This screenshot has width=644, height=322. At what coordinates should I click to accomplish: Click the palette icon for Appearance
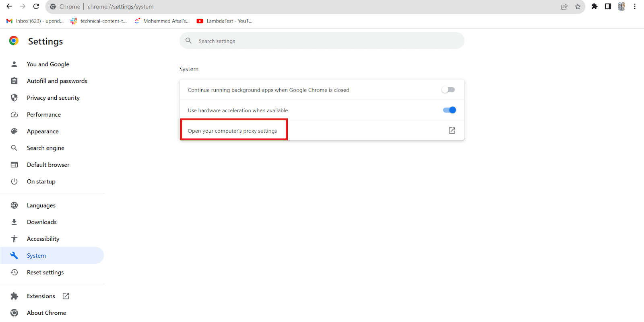(14, 131)
